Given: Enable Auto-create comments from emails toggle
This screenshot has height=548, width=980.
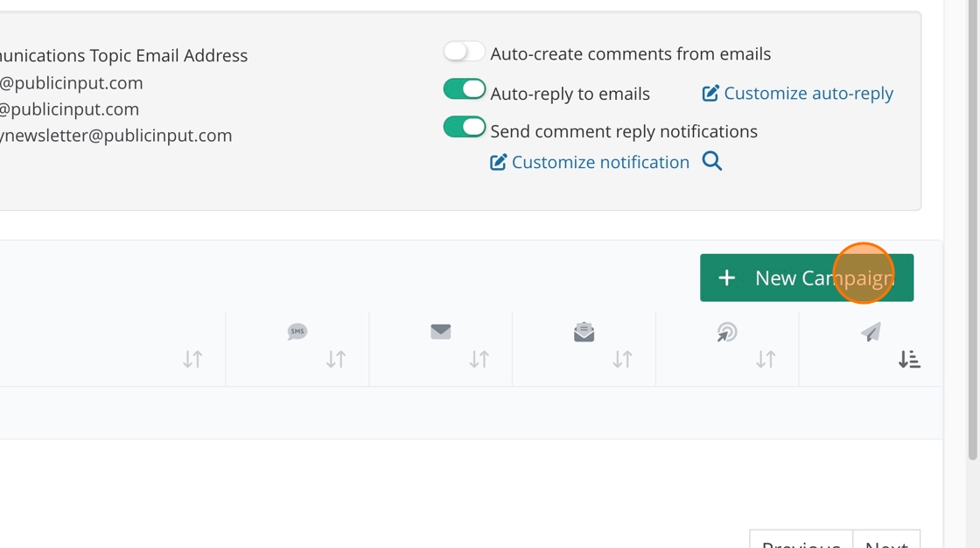Looking at the screenshot, I should coord(464,52).
